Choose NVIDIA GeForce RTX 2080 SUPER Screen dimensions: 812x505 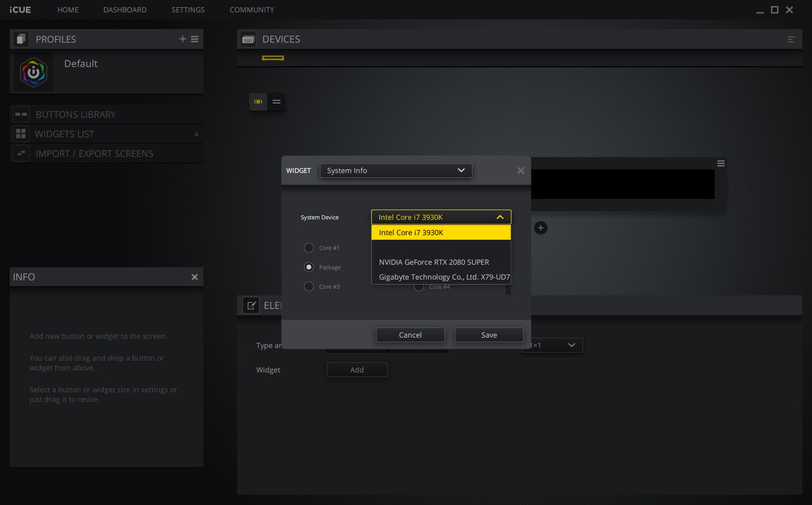(441, 262)
